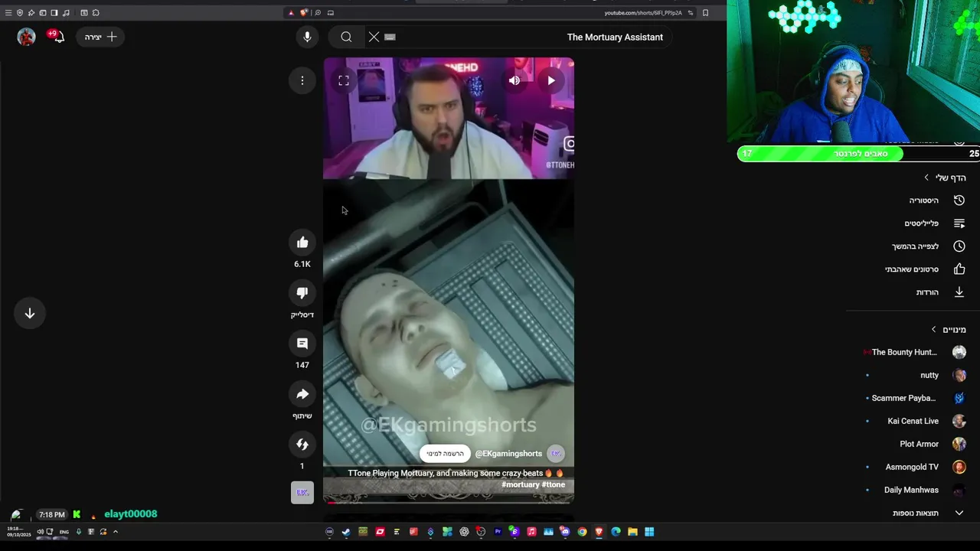Screen dimensions: 980x551
Task: Expand the הדף שלי section chevron
Action: tap(926, 178)
